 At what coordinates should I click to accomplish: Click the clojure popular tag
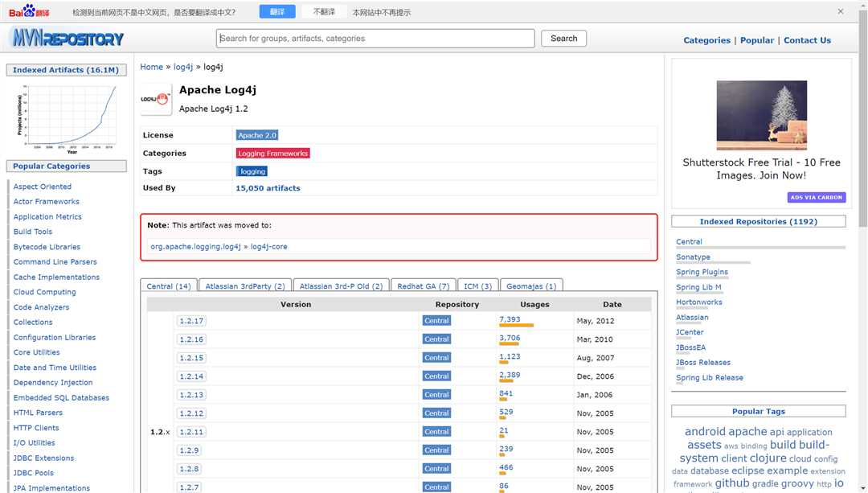[x=768, y=458]
